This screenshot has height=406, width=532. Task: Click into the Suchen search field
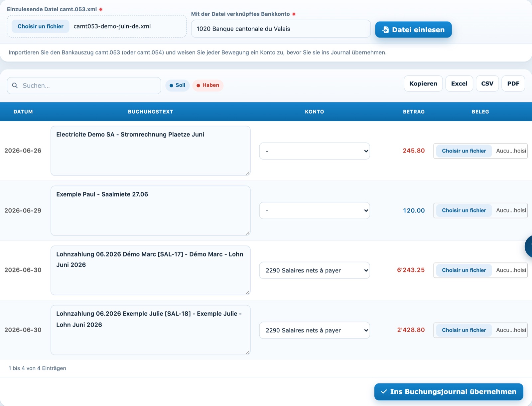click(84, 86)
